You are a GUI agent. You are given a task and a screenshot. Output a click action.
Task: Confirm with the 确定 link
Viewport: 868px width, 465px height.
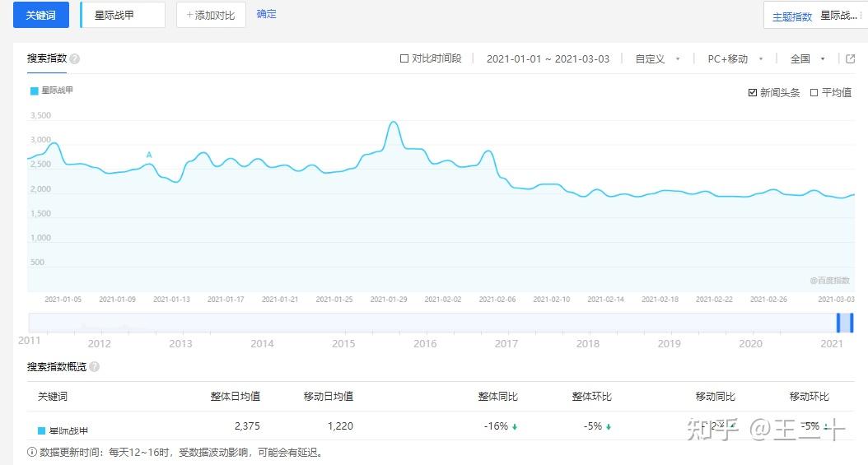pyautogui.click(x=266, y=14)
